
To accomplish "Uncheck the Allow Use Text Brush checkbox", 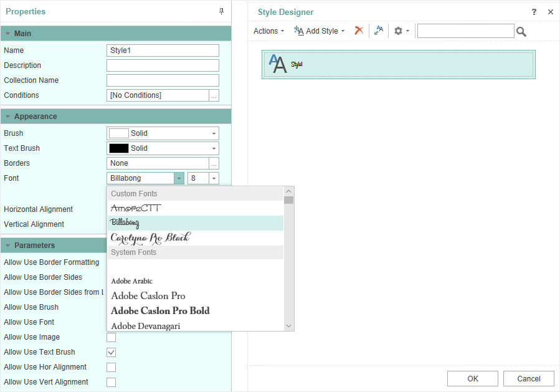I will click(112, 352).
